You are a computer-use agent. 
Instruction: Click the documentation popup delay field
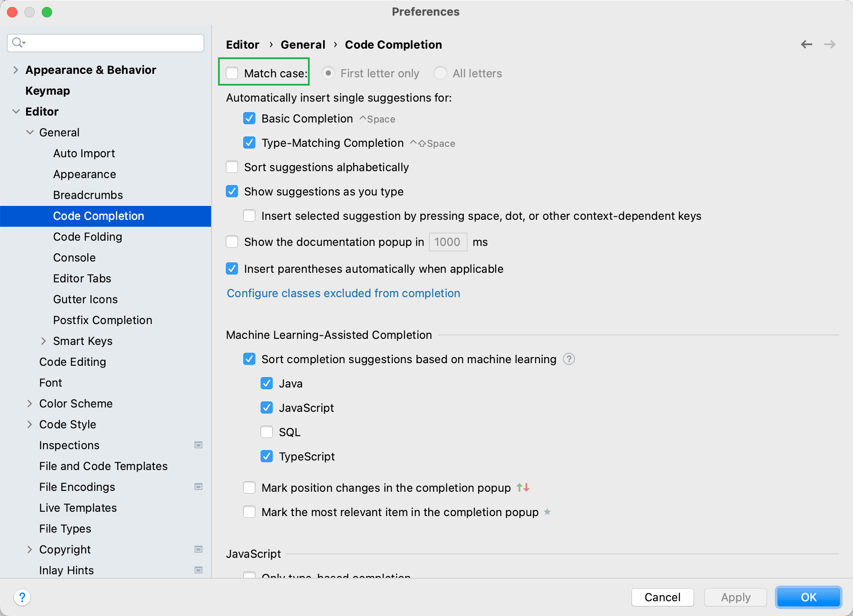(x=448, y=242)
